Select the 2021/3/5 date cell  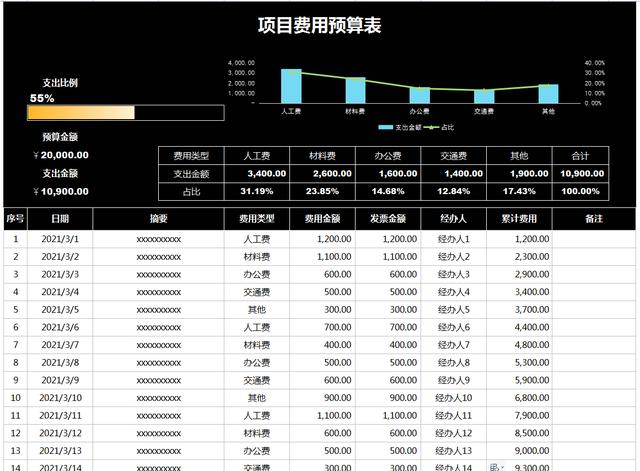(x=60, y=310)
